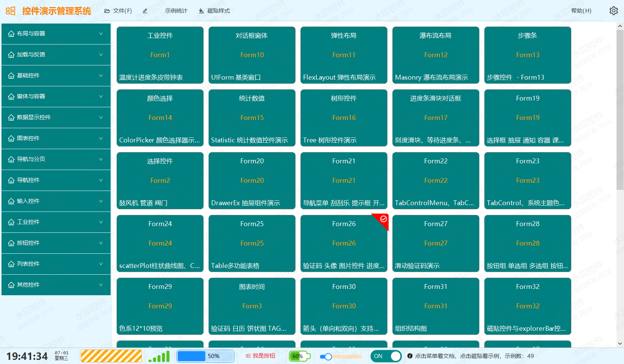Click the small blue slider in status bar
Viewport: 624px width, 364px height.
point(341,357)
